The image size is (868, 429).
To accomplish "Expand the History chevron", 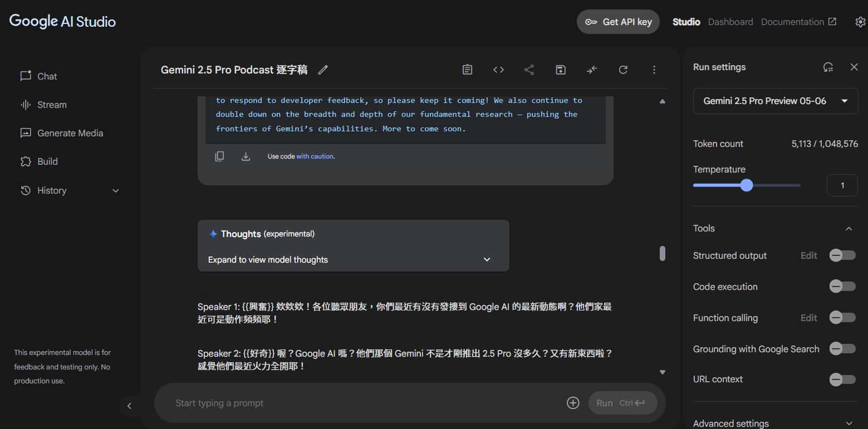I will 116,190.
